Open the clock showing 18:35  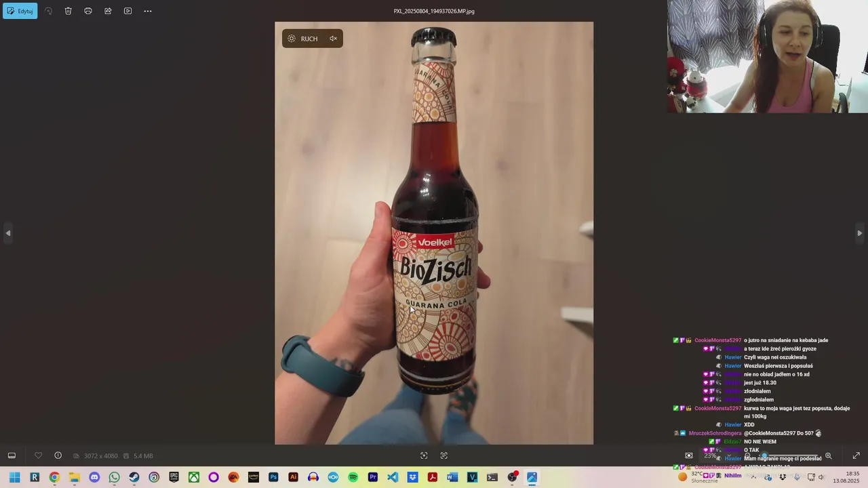847,477
